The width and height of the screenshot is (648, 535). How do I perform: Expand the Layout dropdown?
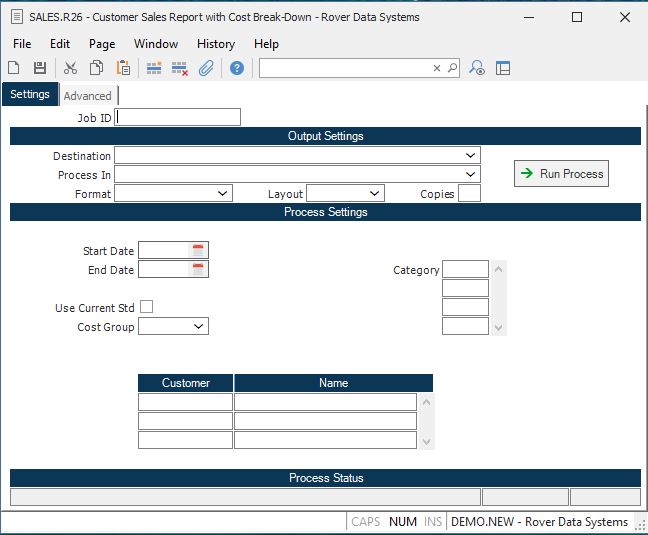pyautogui.click(x=374, y=194)
